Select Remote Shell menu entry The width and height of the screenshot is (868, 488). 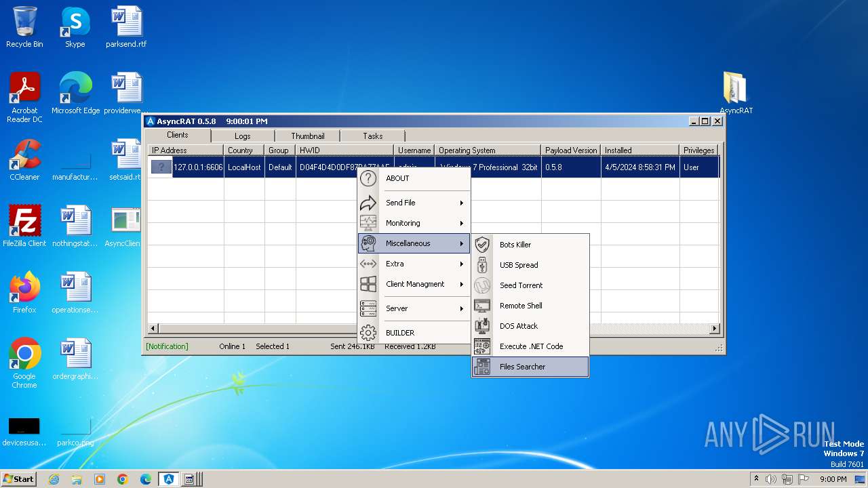530,306
